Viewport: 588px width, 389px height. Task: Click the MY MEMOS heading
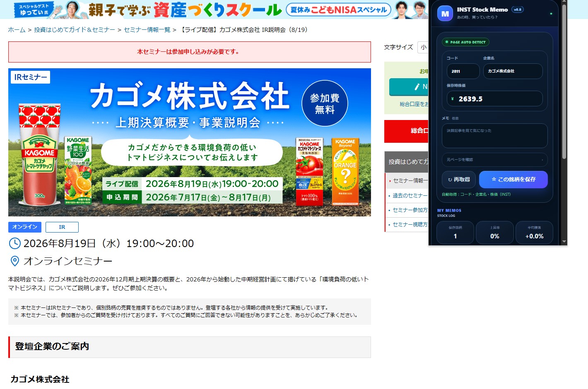point(449,210)
